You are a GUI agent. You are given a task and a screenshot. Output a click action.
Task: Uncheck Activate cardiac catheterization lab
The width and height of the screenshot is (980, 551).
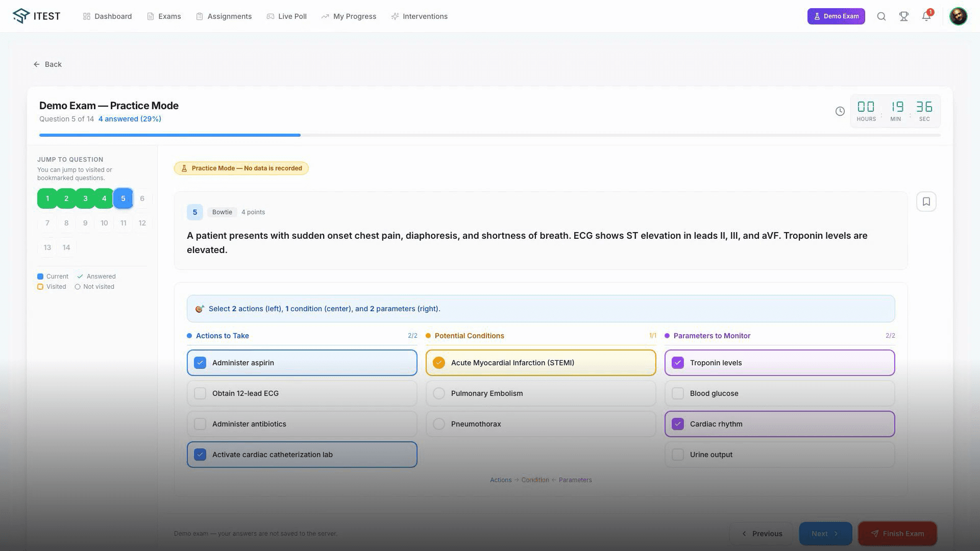[x=302, y=455]
